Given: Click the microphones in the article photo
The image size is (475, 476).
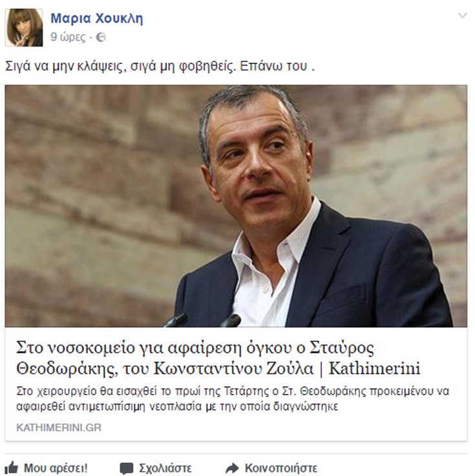Looking at the screenshot, I should (x=203, y=321).
